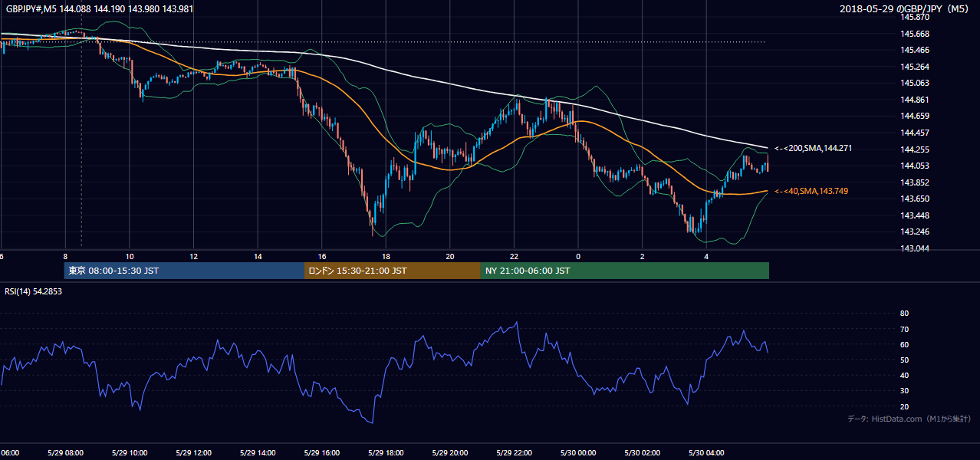
Task: Click RSI axis level 30
Action: [904, 391]
